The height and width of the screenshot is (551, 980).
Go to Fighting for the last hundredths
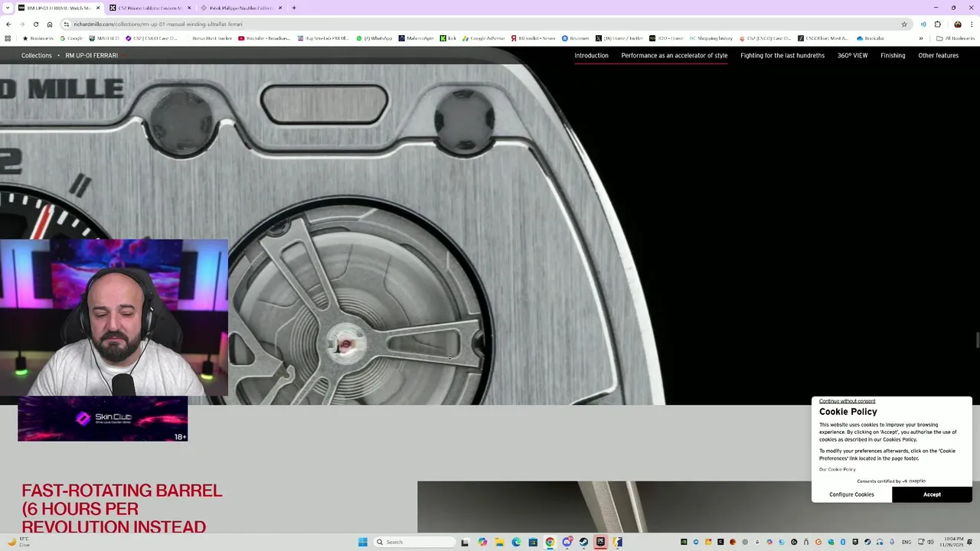[782, 56]
